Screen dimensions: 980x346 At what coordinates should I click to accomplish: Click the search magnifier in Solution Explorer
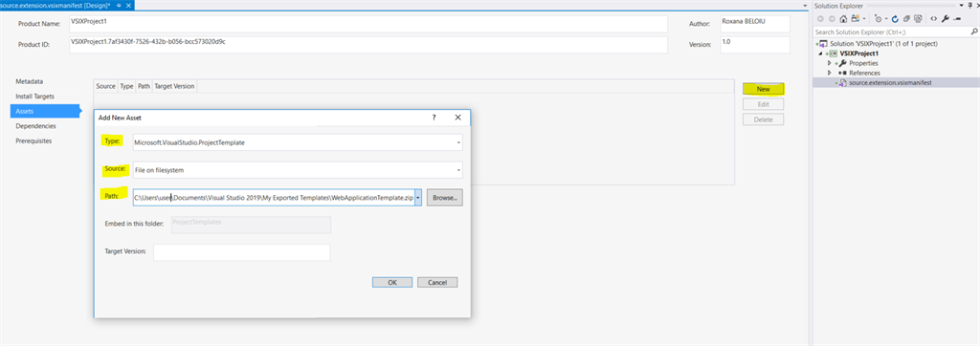[x=974, y=32]
